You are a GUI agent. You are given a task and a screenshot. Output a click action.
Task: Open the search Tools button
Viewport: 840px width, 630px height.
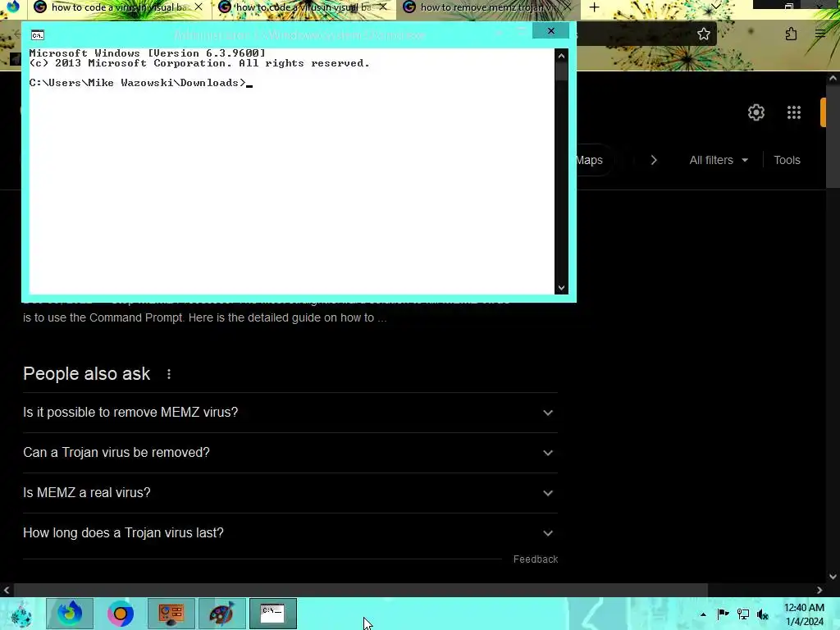(787, 160)
